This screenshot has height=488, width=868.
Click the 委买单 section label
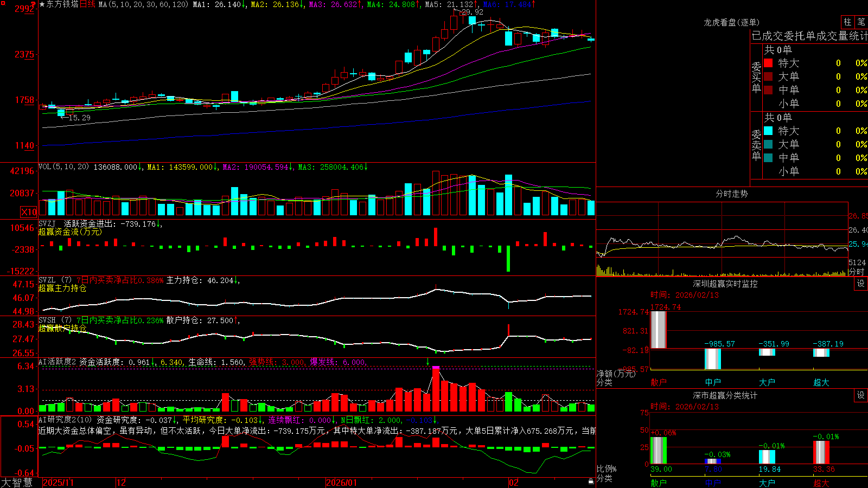pos(756,76)
